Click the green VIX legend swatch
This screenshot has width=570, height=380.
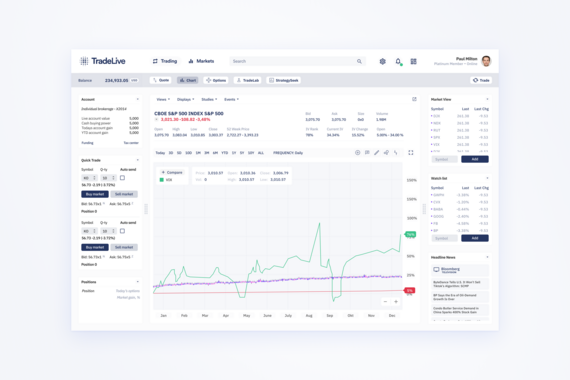point(162,180)
